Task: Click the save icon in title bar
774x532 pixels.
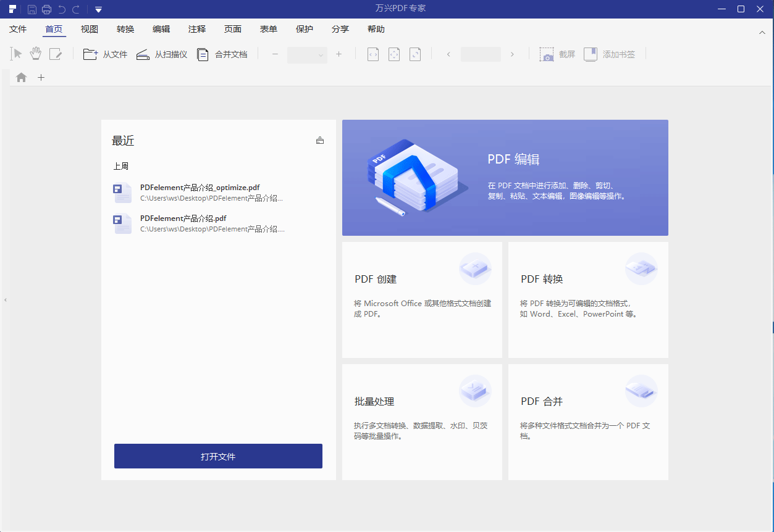Action: point(32,9)
